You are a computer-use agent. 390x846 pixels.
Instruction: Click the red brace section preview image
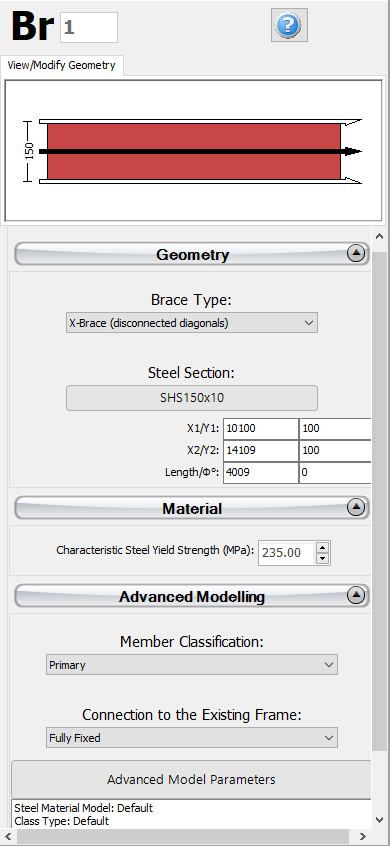(194, 152)
